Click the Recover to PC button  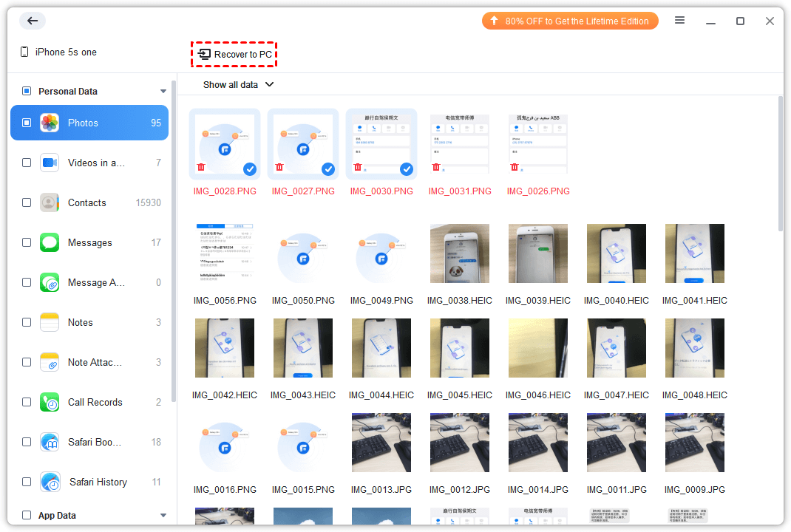click(x=234, y=55)
